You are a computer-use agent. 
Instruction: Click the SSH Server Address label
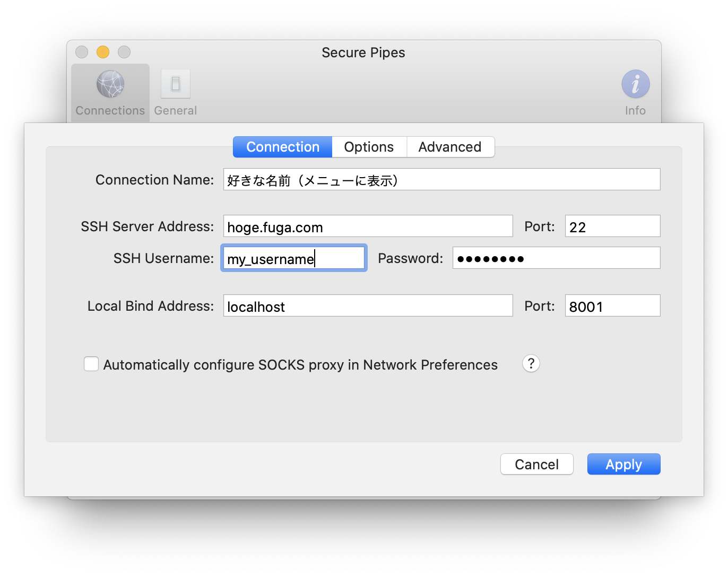147,227
